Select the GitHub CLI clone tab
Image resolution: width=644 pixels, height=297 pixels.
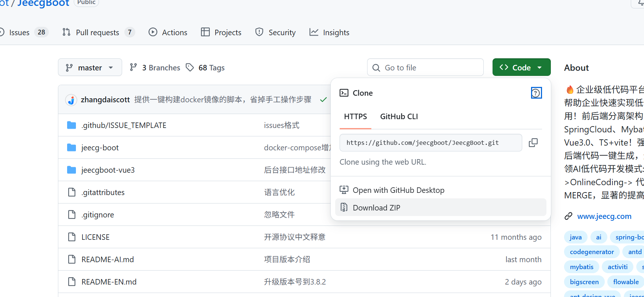399,117
